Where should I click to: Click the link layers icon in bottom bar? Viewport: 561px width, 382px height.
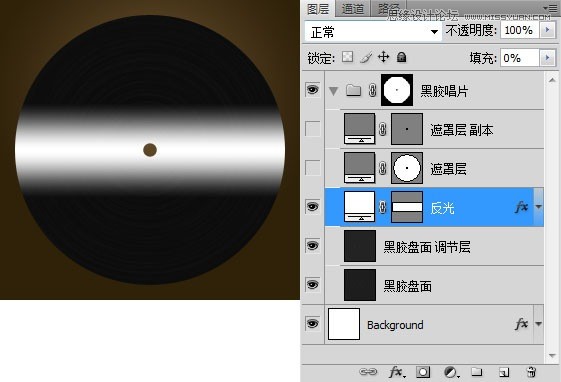click(368, 372)
